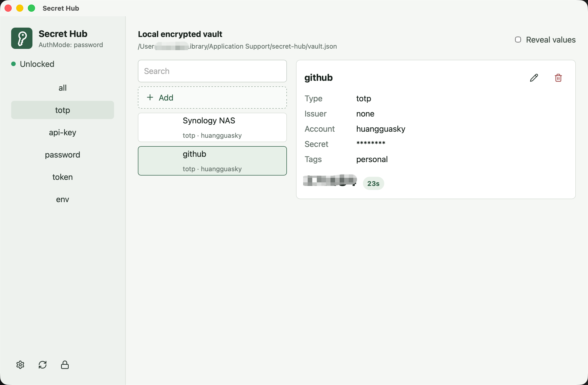Select the totp category
Viewport: 588px width, 385px height.
63,110
